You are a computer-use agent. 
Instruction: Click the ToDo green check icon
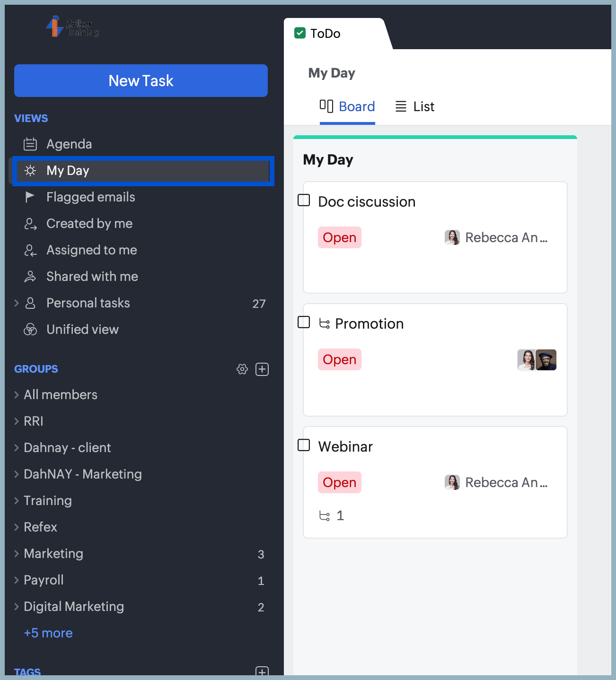point(300,33)
